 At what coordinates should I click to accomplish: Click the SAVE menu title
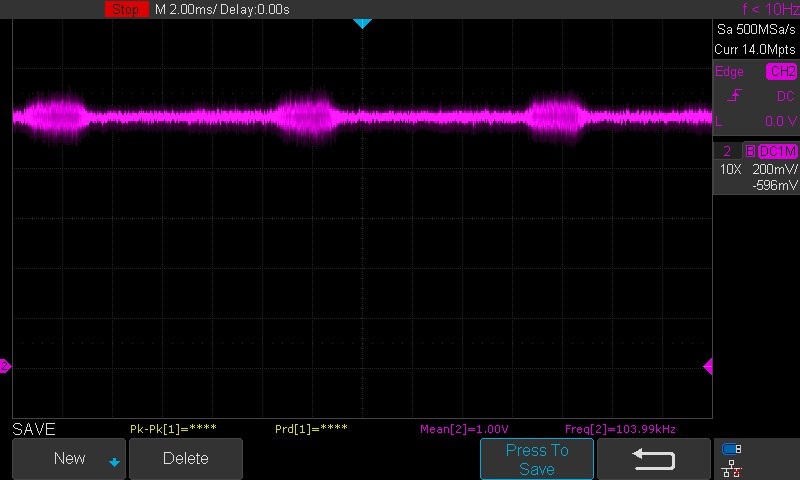pos(34,429)
